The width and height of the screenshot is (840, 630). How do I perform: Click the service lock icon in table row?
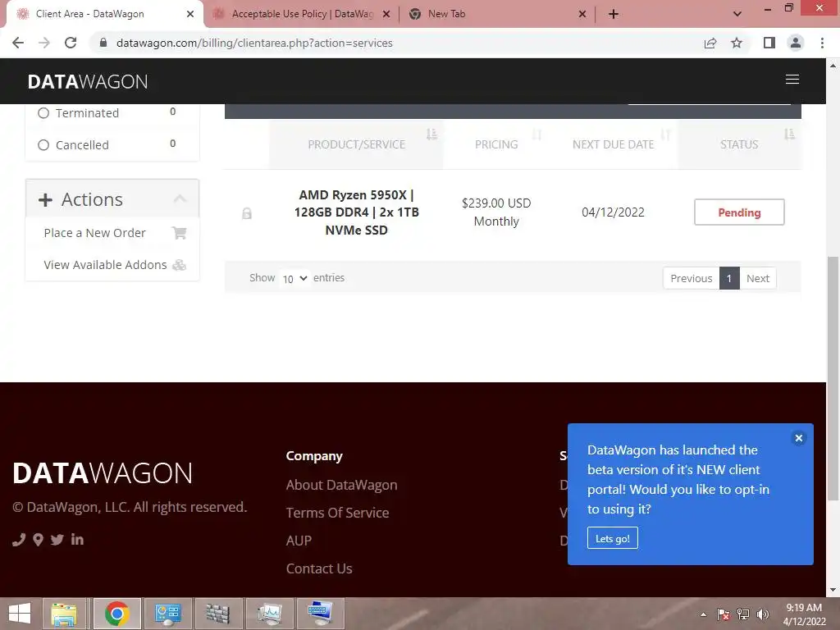[246, 213]
